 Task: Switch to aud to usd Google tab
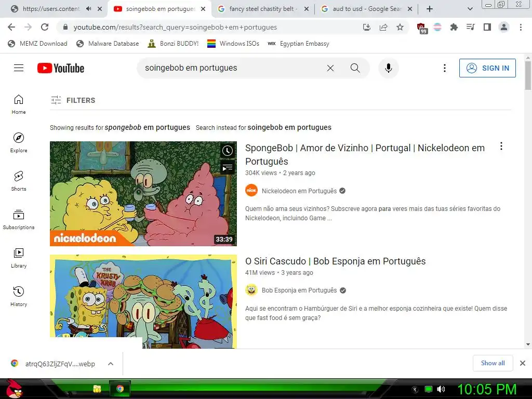tap(367, 9)
